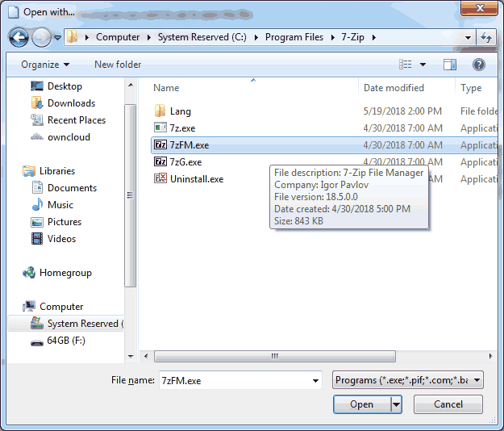Click horizontal scrollbar thumb in file list
Image resolution: width=504 pixels, height=431 pixels.
275,357
